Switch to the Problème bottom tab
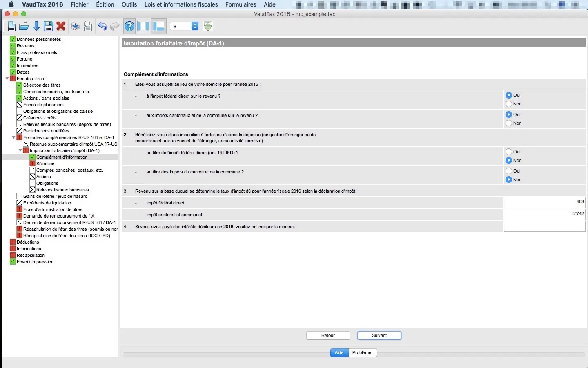 point(362,352)
